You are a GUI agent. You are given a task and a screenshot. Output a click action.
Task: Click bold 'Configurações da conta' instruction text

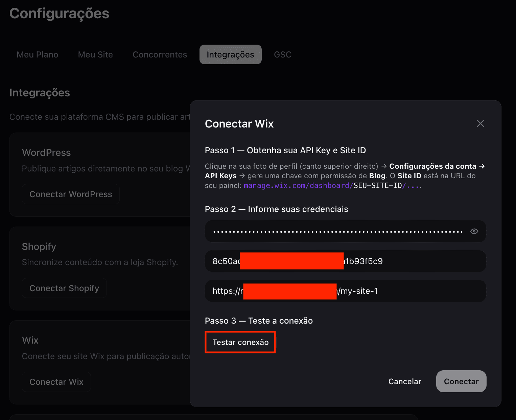pos(433,166)
